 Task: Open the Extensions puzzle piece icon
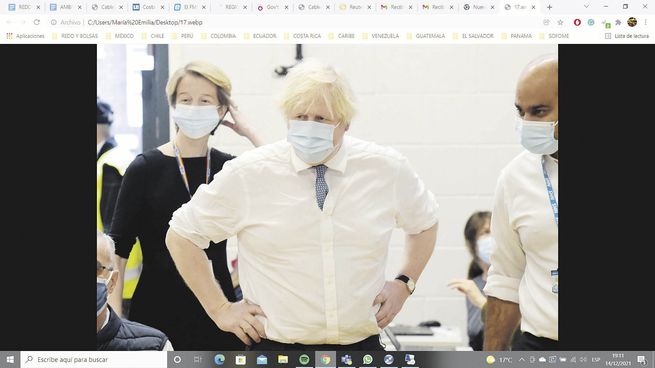coord(618,22)
